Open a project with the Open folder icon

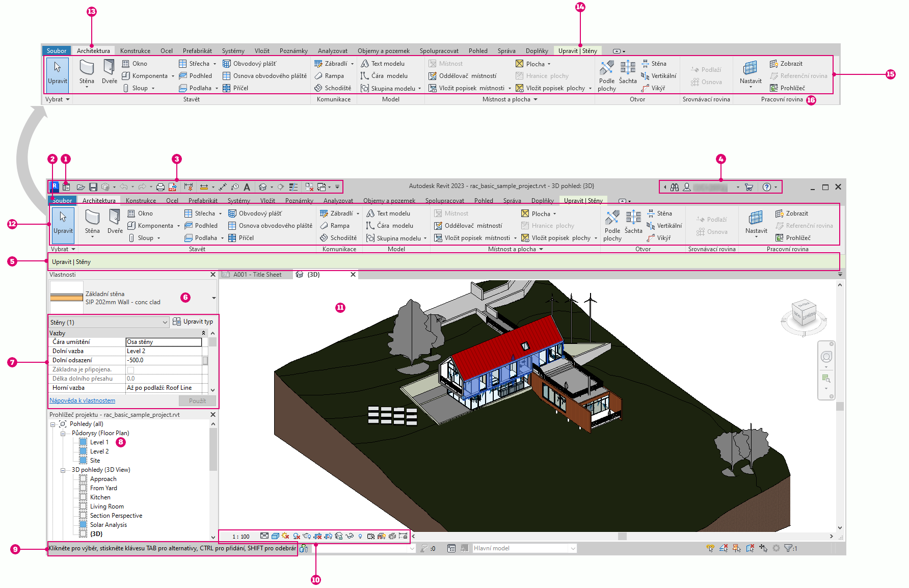tap(81, 187)
